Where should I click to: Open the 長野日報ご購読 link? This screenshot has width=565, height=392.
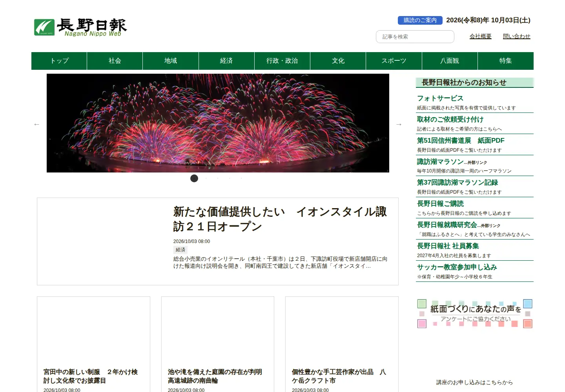pyautogui.click(x=440, y=203)
